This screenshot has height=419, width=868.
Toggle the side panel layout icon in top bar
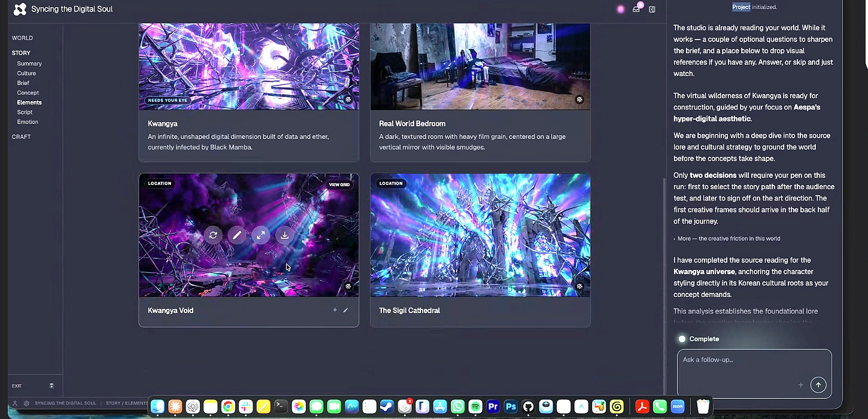point(652,10)
